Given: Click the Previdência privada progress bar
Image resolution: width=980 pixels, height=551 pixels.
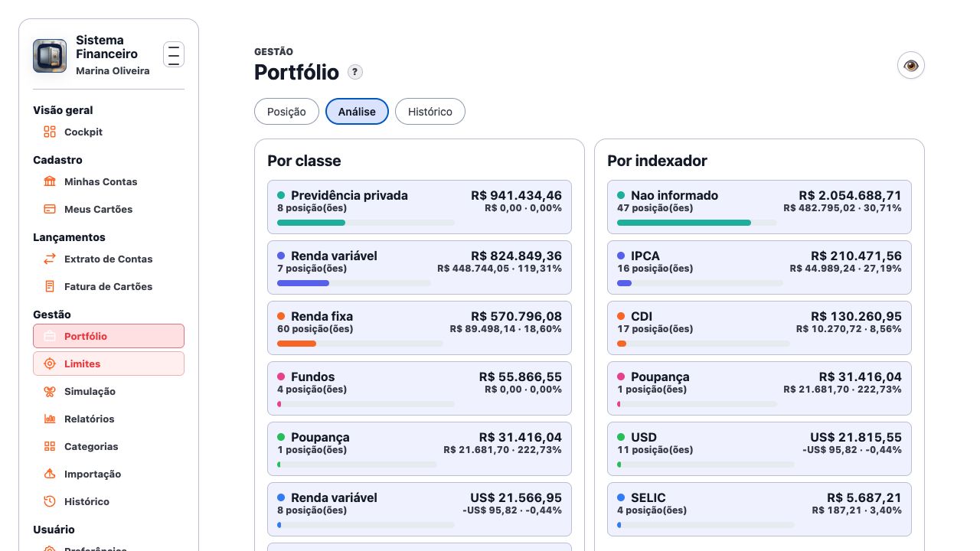Looking at the screenshot, I should 366,223.
